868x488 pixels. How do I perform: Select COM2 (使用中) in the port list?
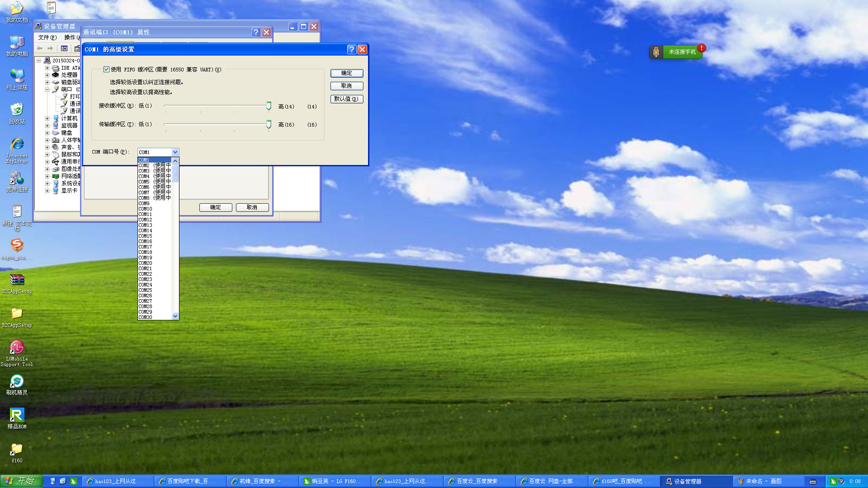tap(155, 165)
